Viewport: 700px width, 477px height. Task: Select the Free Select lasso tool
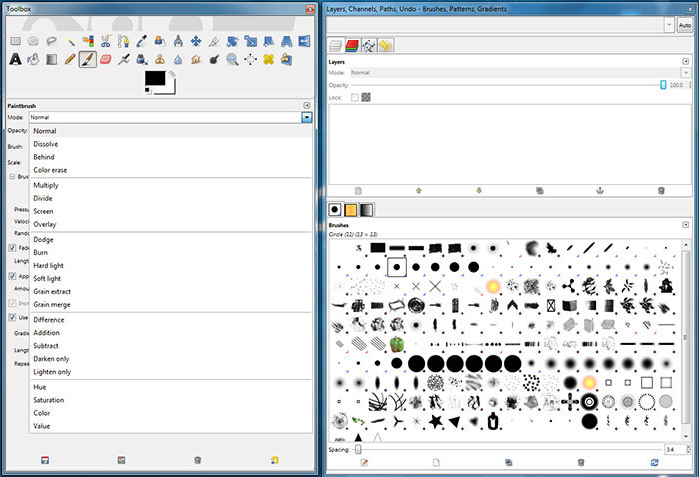pyautogui.click(x=51, y=42)
